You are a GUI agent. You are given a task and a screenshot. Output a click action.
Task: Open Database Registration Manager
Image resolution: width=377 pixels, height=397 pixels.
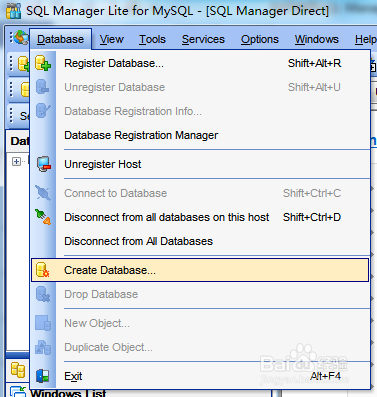click(x=200, y=135)
